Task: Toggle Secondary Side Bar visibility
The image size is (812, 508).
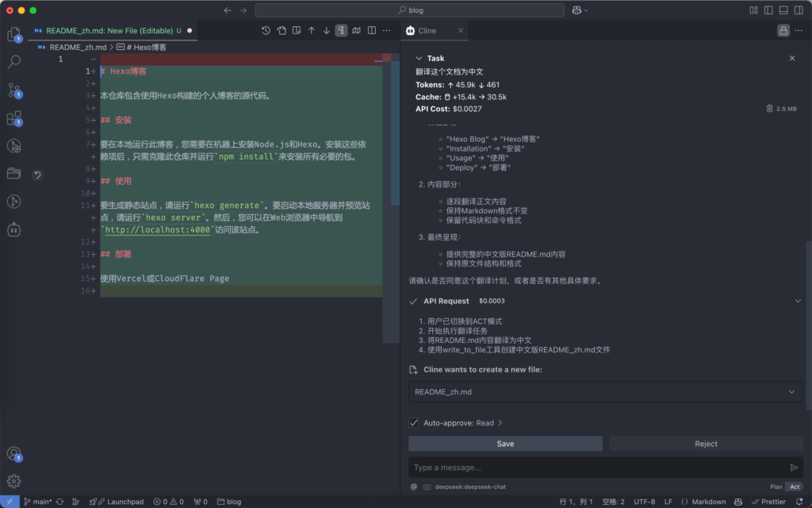Action: pyautogui.click(x=799, y=10)
